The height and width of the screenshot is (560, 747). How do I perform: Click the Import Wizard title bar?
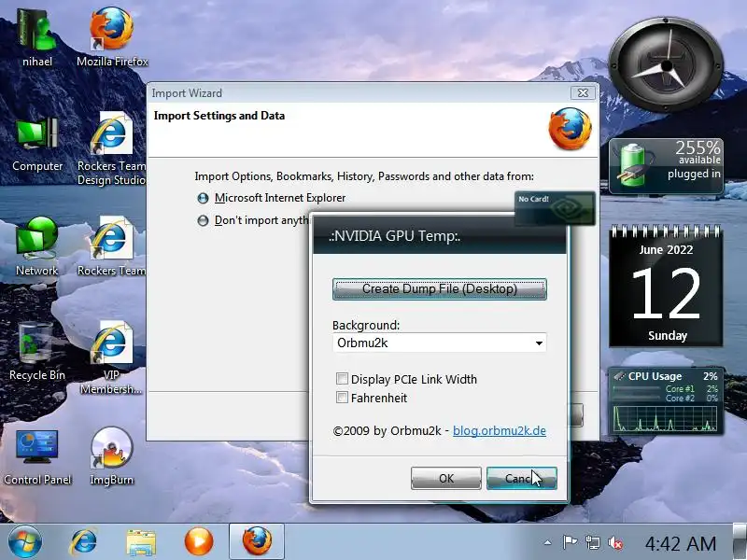[x=358, y=92]
